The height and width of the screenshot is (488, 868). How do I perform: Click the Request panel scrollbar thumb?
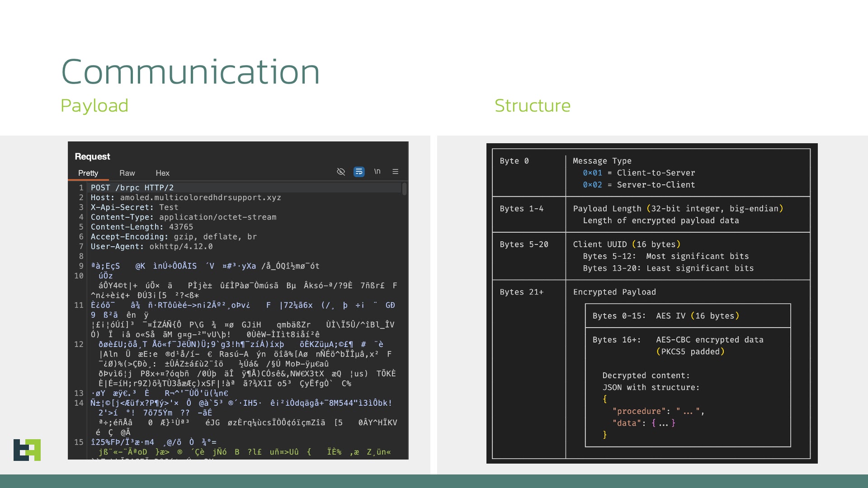click(x=404, y=189)
